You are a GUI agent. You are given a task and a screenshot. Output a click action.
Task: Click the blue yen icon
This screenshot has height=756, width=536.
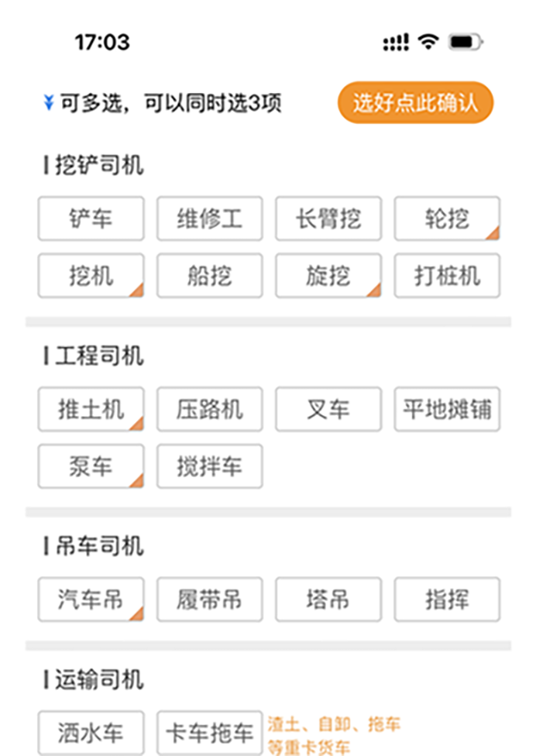pos(49,103)
